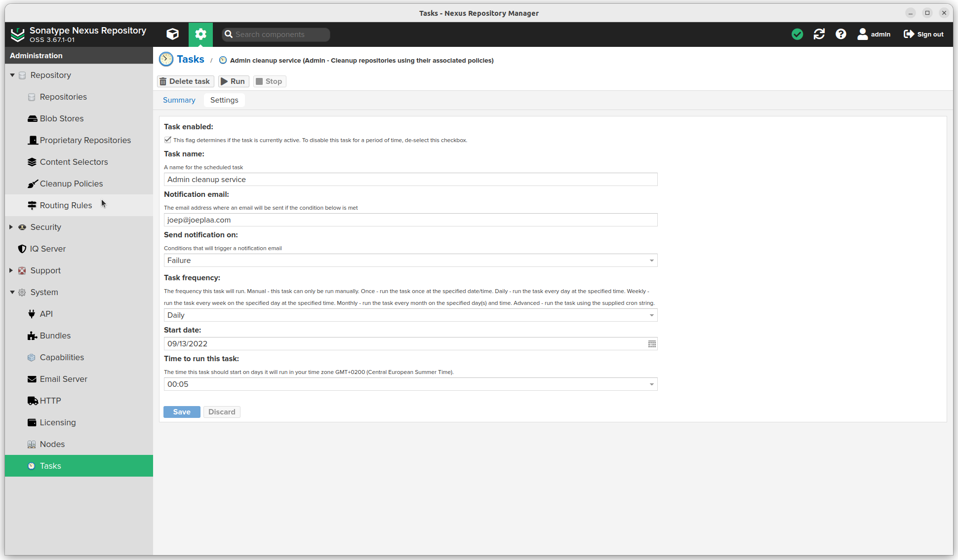Click the large Tasks clock breadcrumb icon
958x560 pixels.
tap(166, 59)
